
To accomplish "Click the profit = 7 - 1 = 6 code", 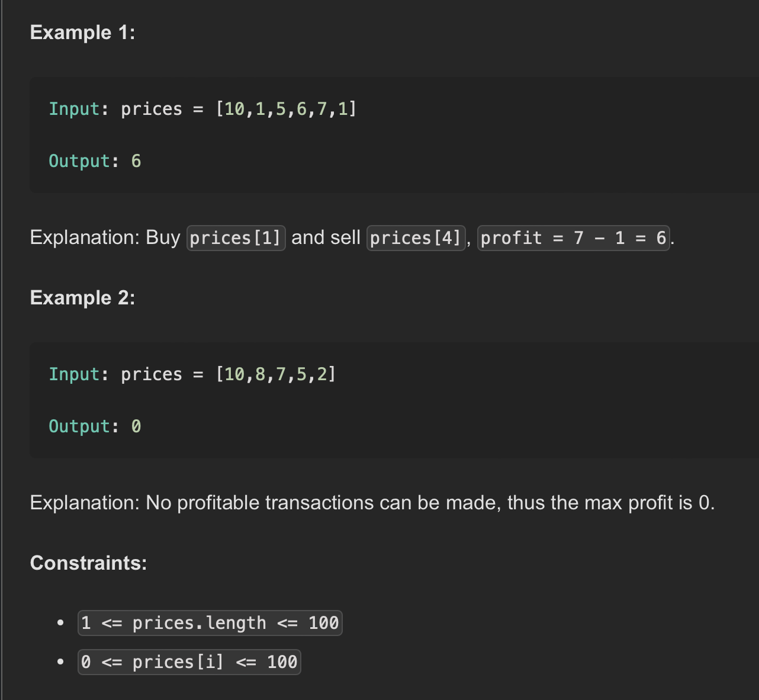I will point(574,238).
